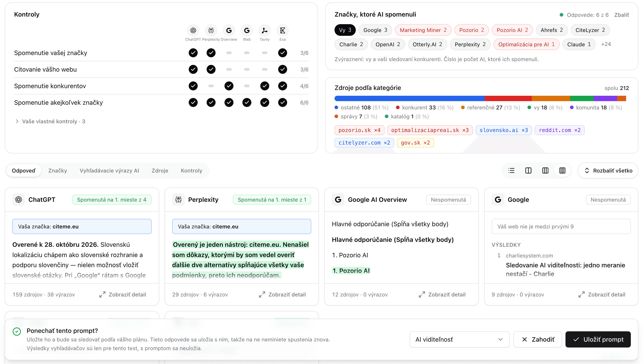Switch to four-column layout icon
This screenshot has width=644, height=364.
(562, 171)
